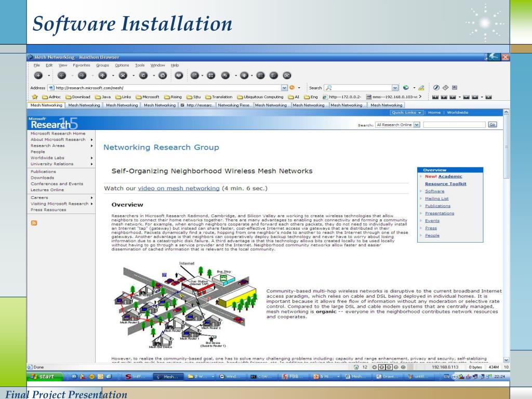The image size is (532, 399).
Task: Open the Software link in Overview box
Action: [x=435, y=191]
